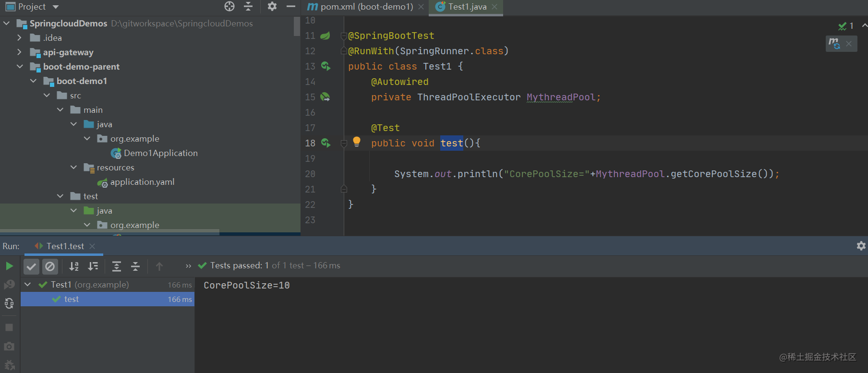
Task: Click Expand All in test results toolbar
Action: (x=117, y=266)
